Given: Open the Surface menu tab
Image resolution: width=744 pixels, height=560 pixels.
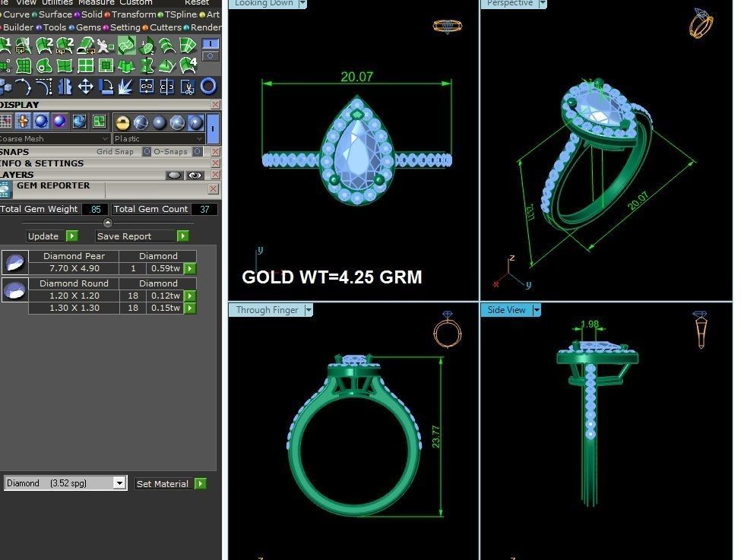Looking at the screenshot, I should [x=52, y=14].
